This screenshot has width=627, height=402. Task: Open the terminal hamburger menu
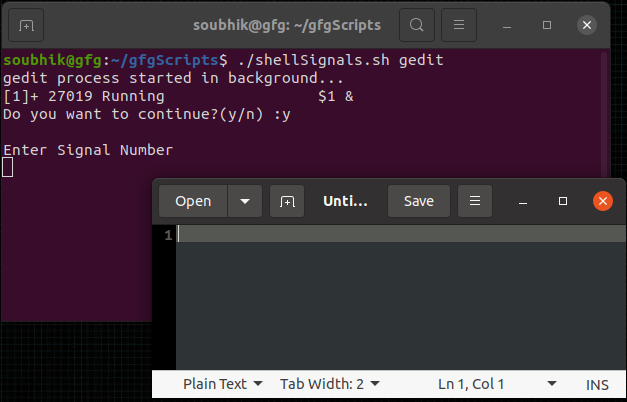(x=459, y=25)
